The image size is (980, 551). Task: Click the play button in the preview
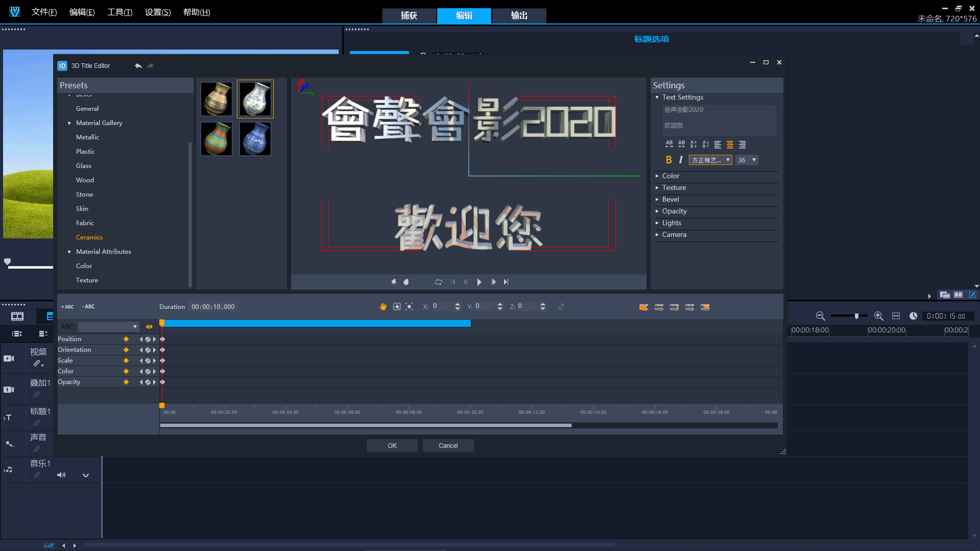479,282
